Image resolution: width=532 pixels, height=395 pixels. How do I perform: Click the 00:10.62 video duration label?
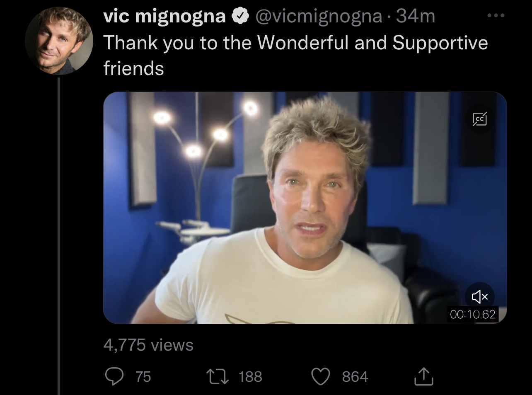(x=472, y=314)
